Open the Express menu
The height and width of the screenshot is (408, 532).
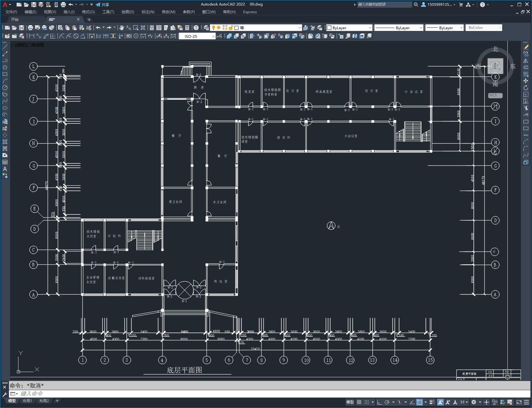click(x=250, y=12)
